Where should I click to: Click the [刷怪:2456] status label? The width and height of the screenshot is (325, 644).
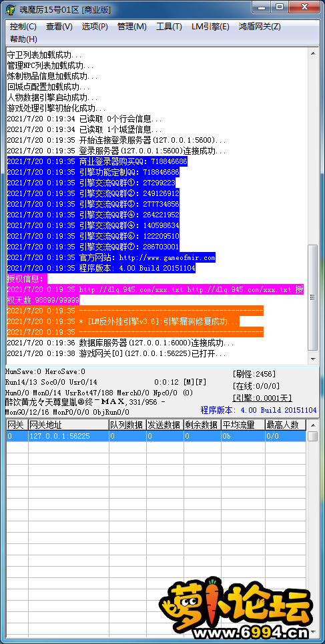(x=254, y=374)
